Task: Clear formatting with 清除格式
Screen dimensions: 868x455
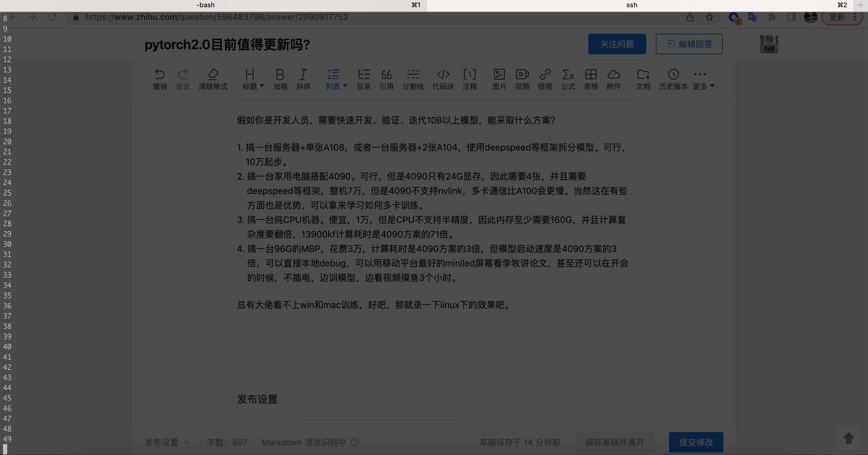Action: pyautogui.click(x=213, y=79)
